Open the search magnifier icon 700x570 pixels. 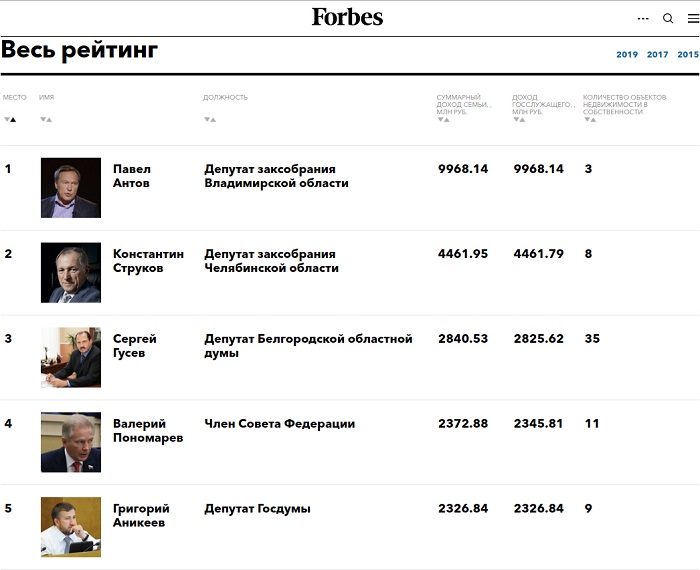tap(668, 18)
